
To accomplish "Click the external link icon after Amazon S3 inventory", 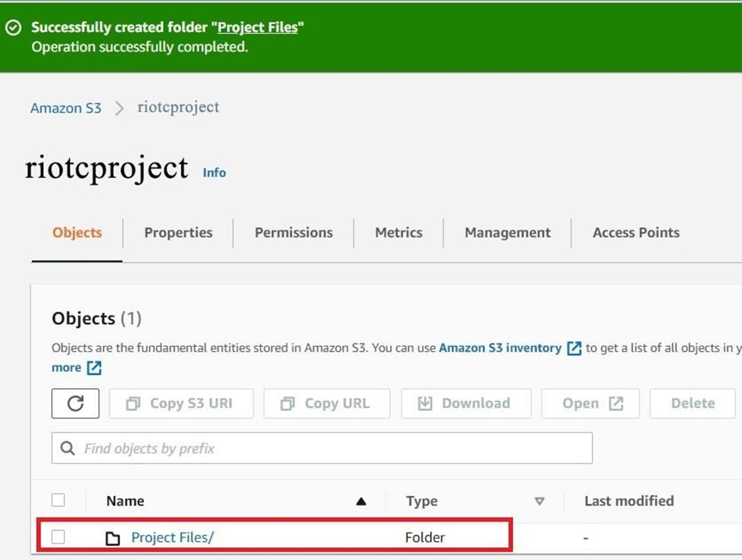I will 574,348.
